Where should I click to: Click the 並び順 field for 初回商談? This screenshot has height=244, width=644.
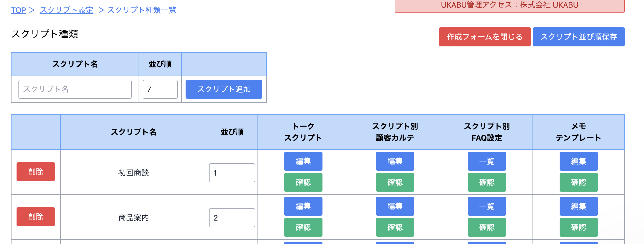click(x=232, y=173)
